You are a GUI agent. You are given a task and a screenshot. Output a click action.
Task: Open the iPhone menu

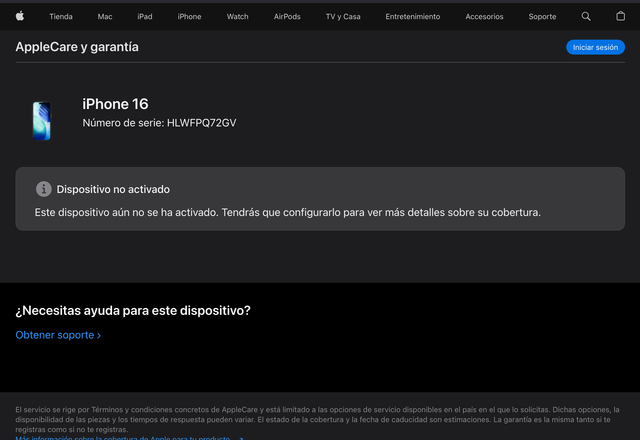189,17
